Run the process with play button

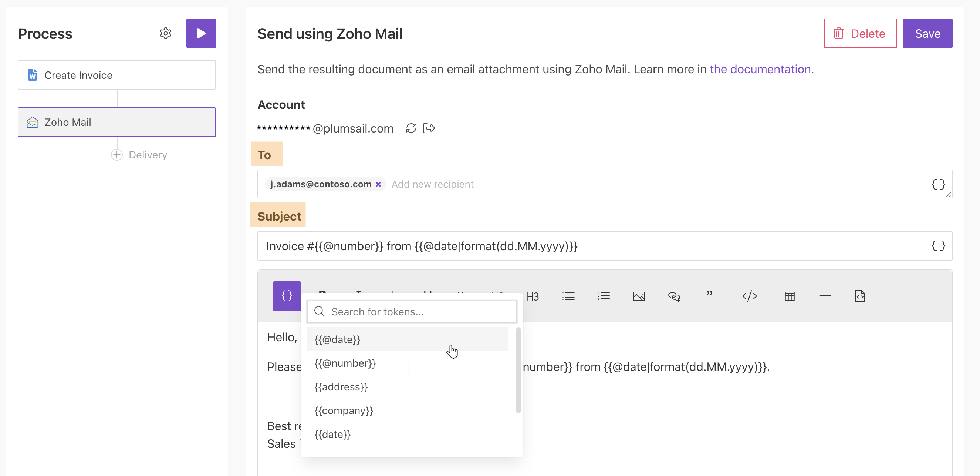click(x=201, y=34)
